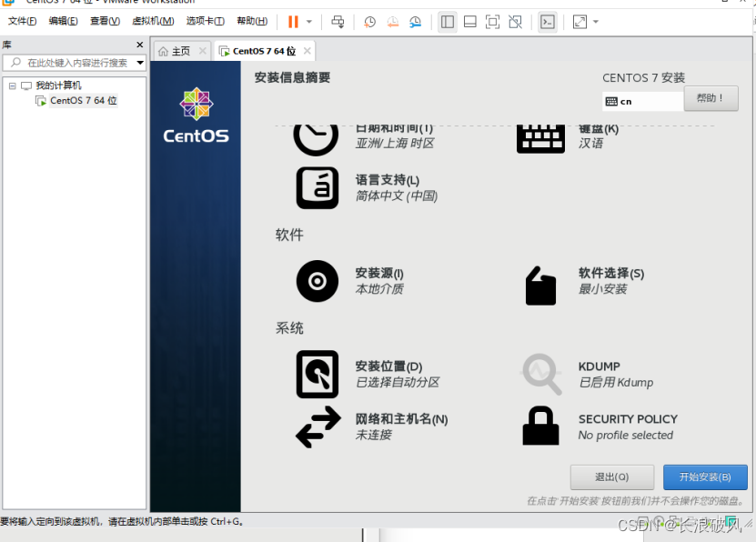This screenshot has height=542, width=756.
Task: Click the 网络和主机名(N) label
Action: [x=401, y=419]
